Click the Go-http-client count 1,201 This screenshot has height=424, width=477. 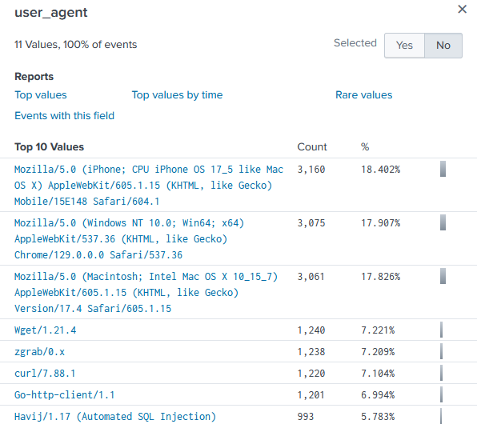click(x=311, y=395)
